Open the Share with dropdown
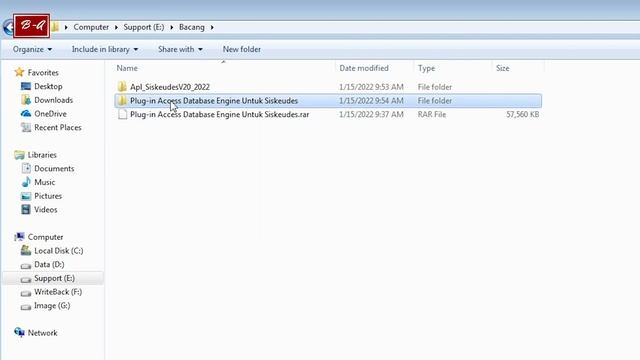 pos(180,49)
